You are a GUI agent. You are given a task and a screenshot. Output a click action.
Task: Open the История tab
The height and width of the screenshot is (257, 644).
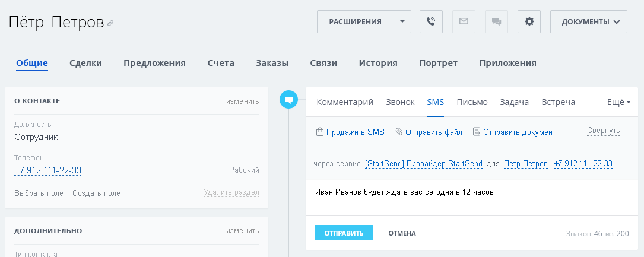point(378,63)
